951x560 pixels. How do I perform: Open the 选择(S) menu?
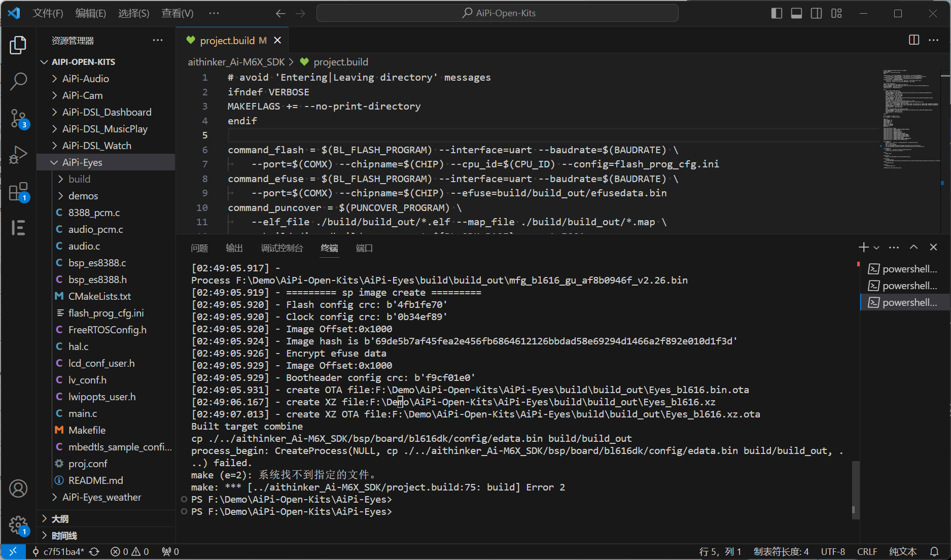click(x=134, y=14)
